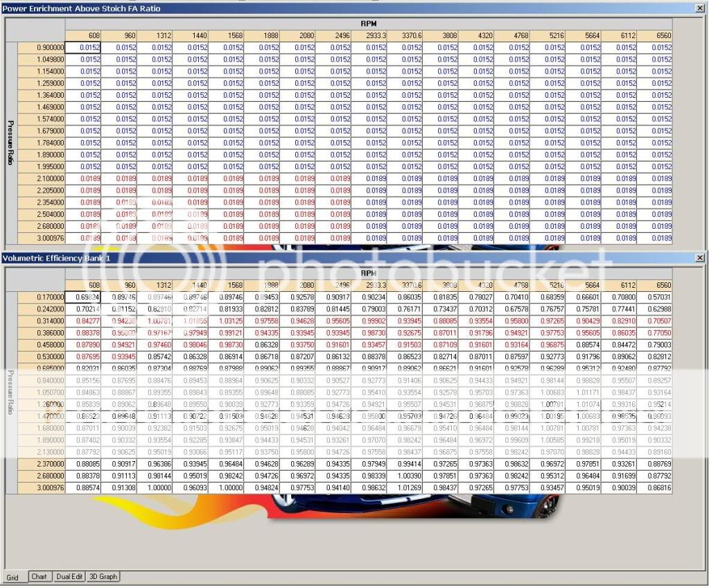Select the cell containing 1.03125

[x=226, y=320]
